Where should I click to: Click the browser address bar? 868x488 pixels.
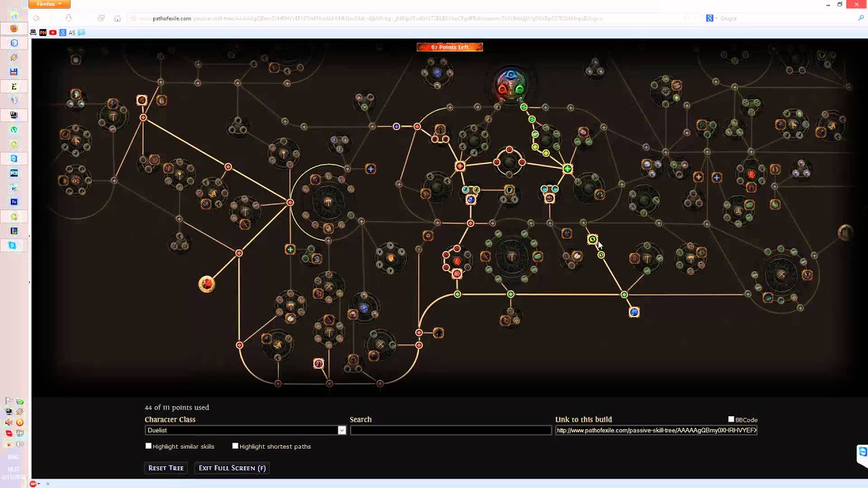(407, 18)
